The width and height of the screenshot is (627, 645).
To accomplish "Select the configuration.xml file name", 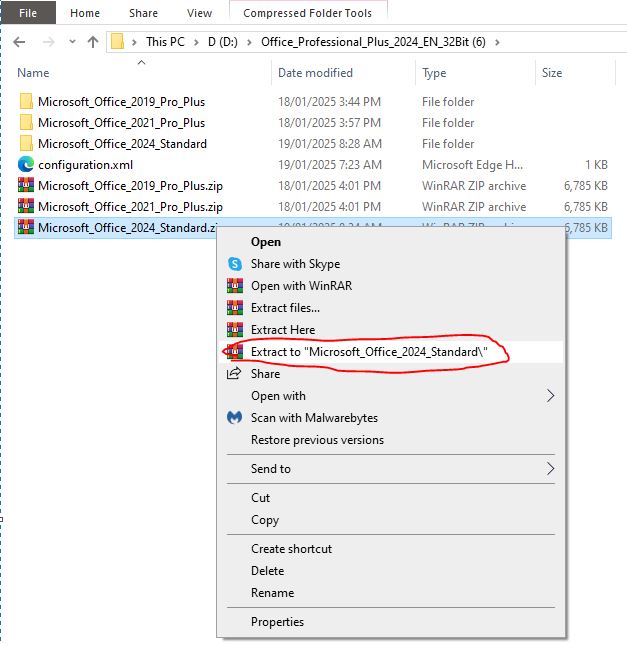I will click(x=86, y=165).
